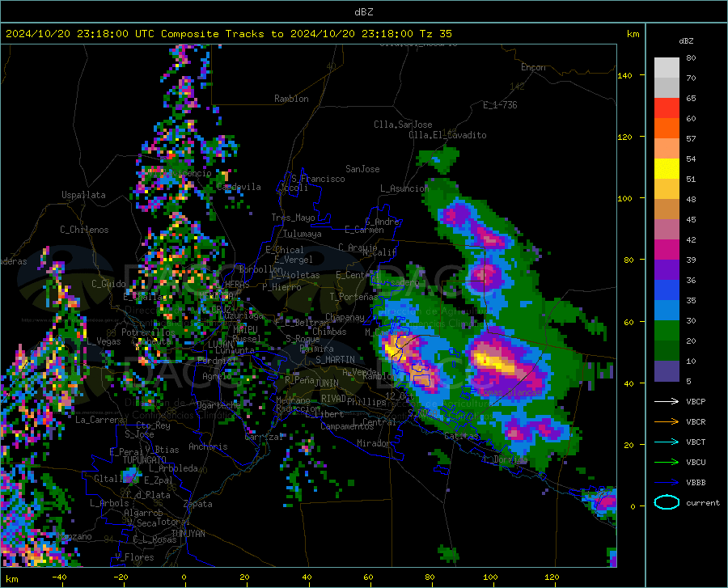Click the cyan 'current' ellipse legend symbol
Image resolution: width=728 pixels, height=588 pixels.
pyautogui.click(x=667, y=502)
